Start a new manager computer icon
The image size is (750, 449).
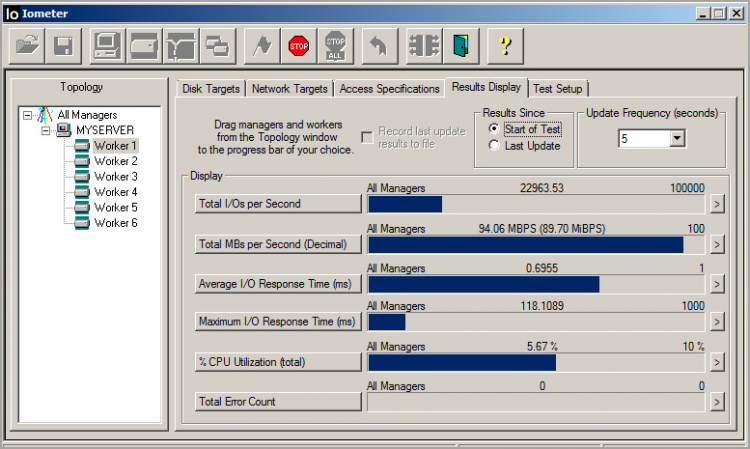click(x=108, y=46)
